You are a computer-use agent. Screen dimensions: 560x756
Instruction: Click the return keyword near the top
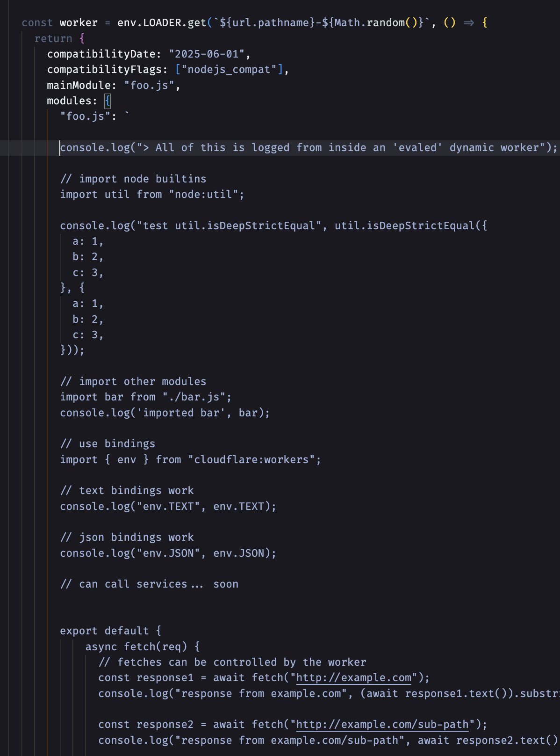coord(53,39)
